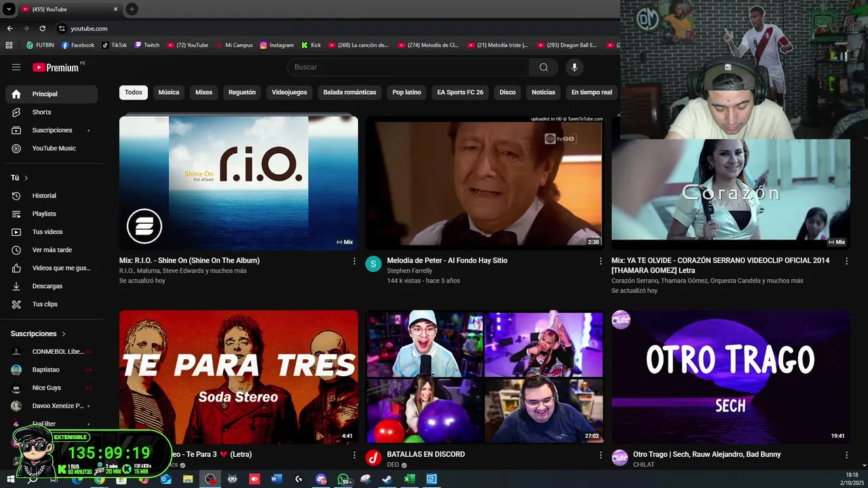This screenshot has height=488, width=868.
Task: Expand the Suscripciones section header
Action: click(39, 333)
